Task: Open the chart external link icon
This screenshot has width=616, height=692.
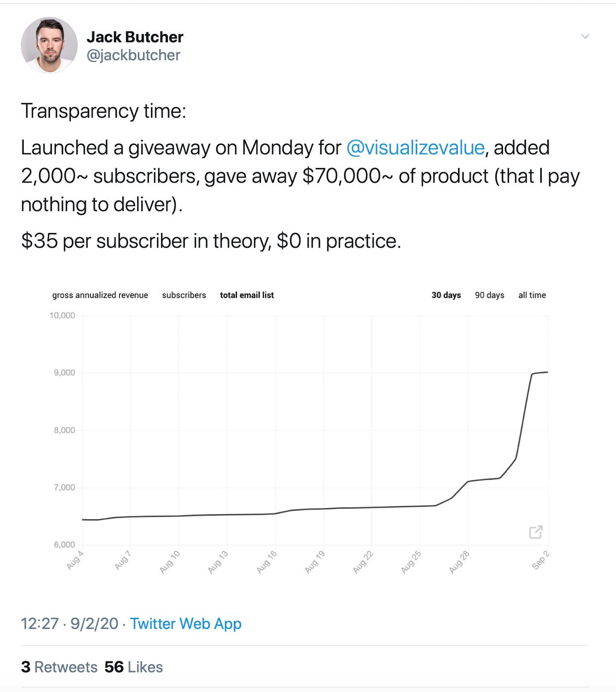Action: pos(535,532)
